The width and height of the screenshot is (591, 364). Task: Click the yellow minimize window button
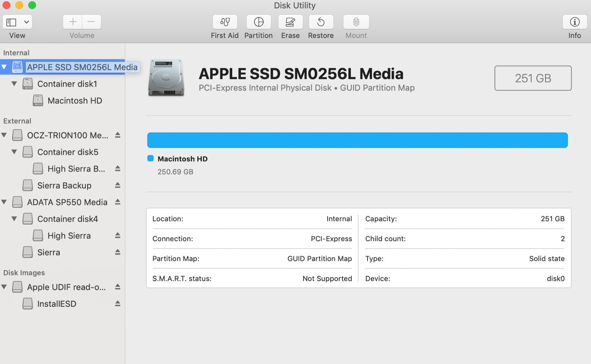pos(19,5)
